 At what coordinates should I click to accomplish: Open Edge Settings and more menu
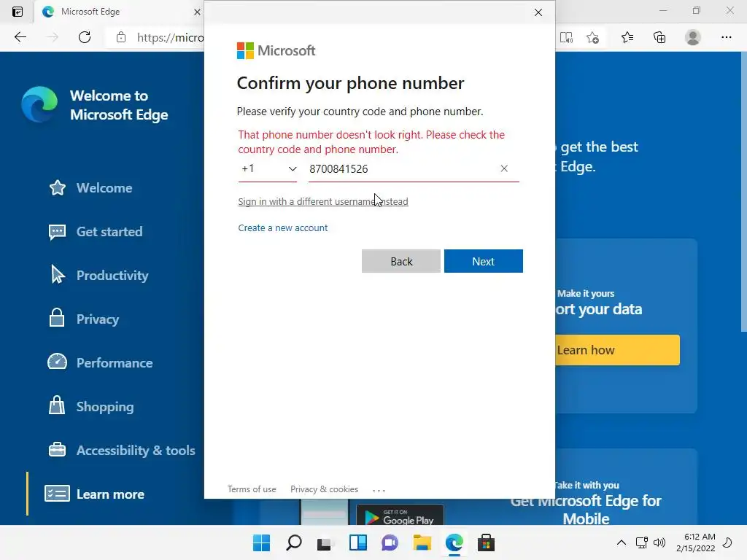726,37
